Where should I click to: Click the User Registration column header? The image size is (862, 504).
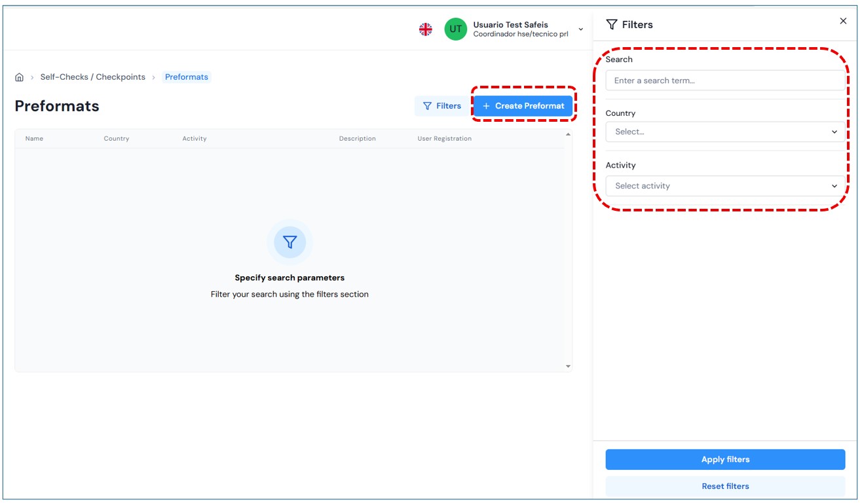(x=444, y=139)
